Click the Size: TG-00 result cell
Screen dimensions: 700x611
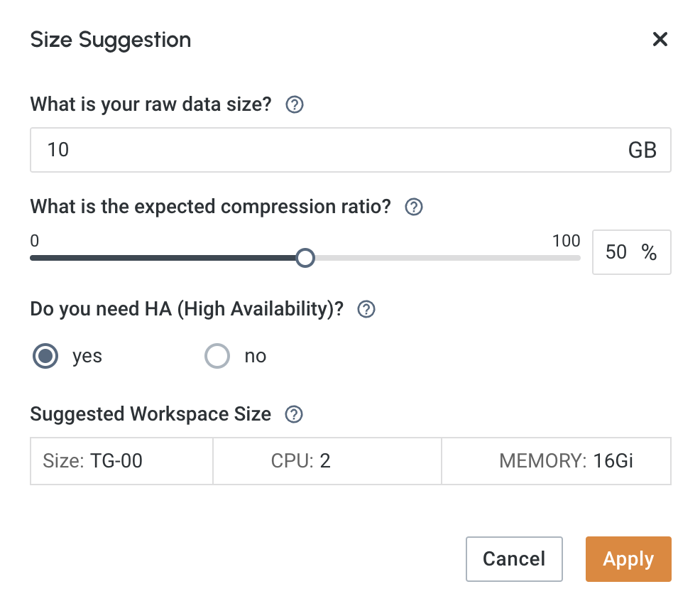[121, 461]
